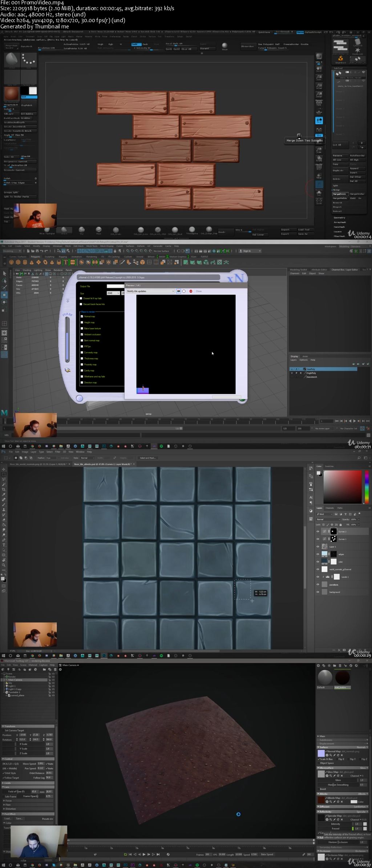Image resolution: width=372 pixels, height=868 pixels.
Task: Click Load... in Toolbag Post Effect
Action: [8, 819]
